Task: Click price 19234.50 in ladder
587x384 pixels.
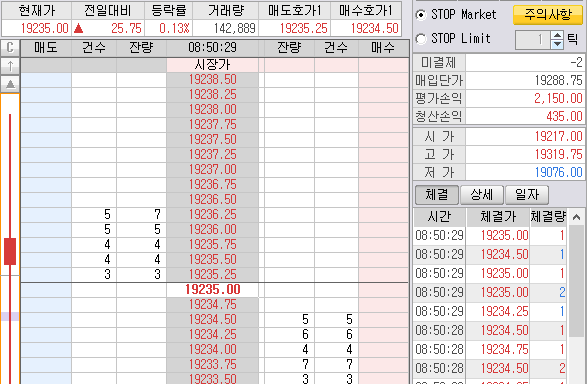Action: point(212,319)
